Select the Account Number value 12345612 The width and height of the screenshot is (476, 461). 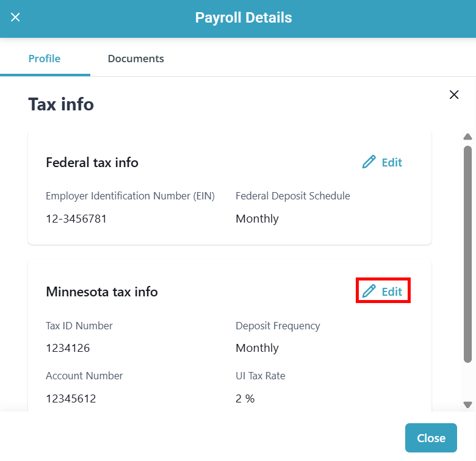coord(71,399)
